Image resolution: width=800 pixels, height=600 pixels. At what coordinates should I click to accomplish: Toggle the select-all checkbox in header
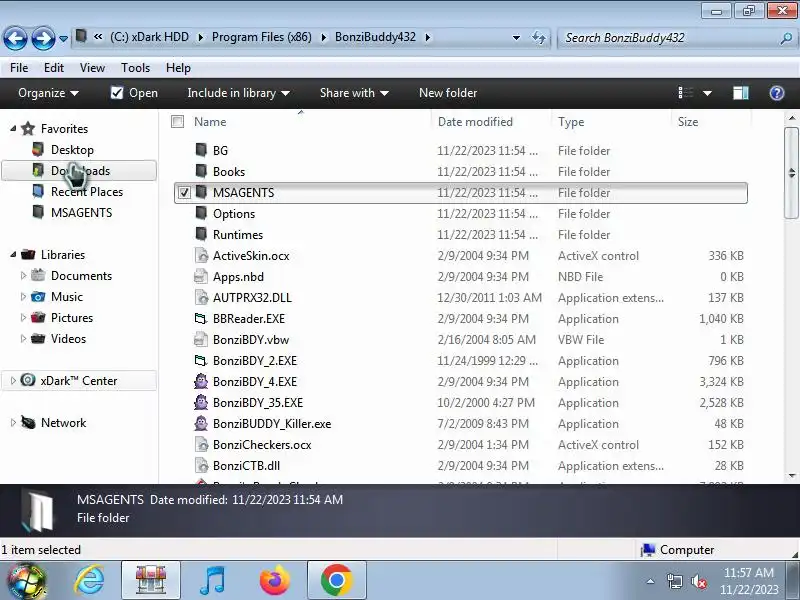[178, 121]
